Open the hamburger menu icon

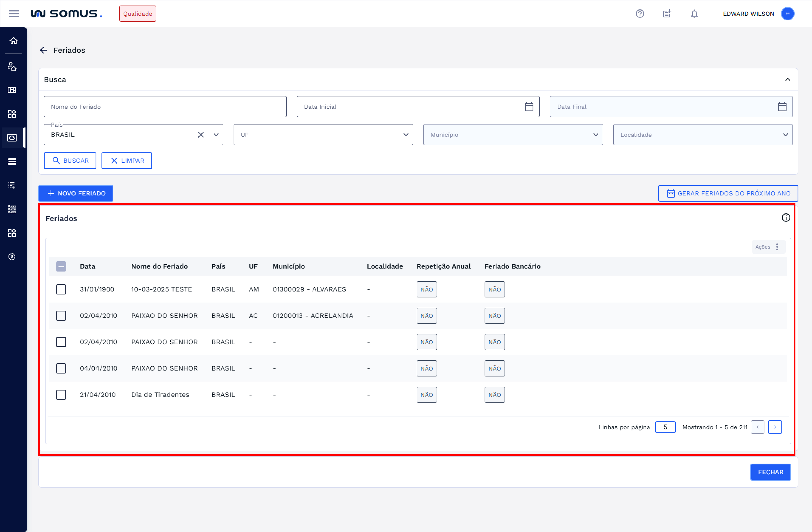pos(14,14)
